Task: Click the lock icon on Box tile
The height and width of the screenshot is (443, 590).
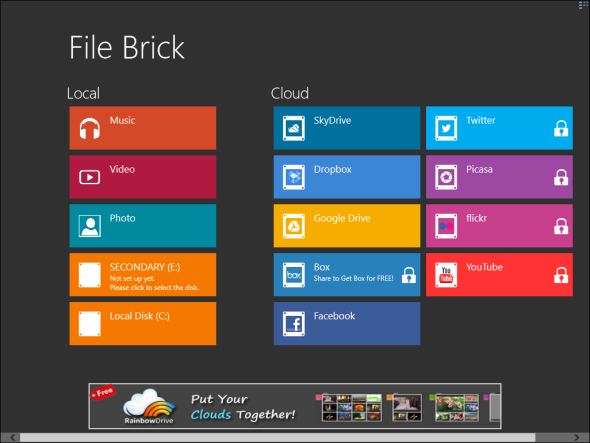Action: [409, 275]
